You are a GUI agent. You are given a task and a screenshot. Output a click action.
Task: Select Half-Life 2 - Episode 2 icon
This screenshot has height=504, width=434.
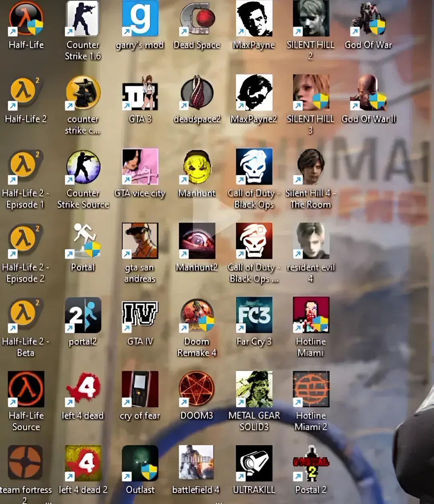click(x=26, y=241)
